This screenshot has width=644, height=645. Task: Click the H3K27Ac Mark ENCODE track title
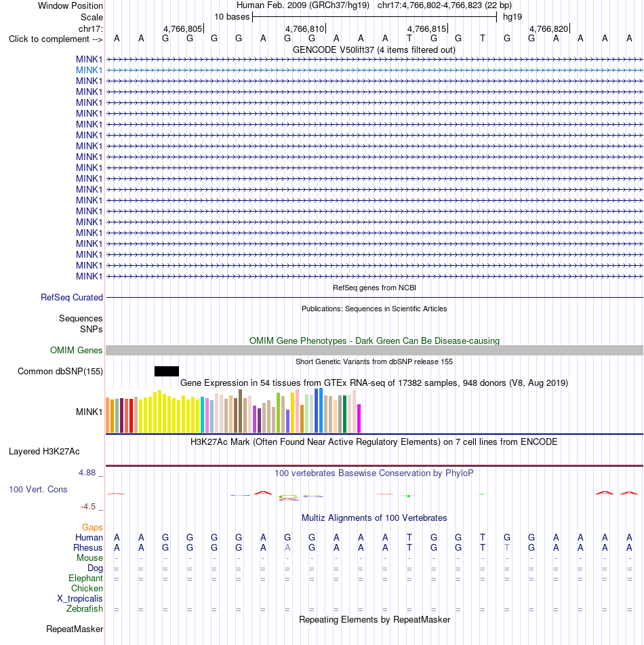(374, 442)
